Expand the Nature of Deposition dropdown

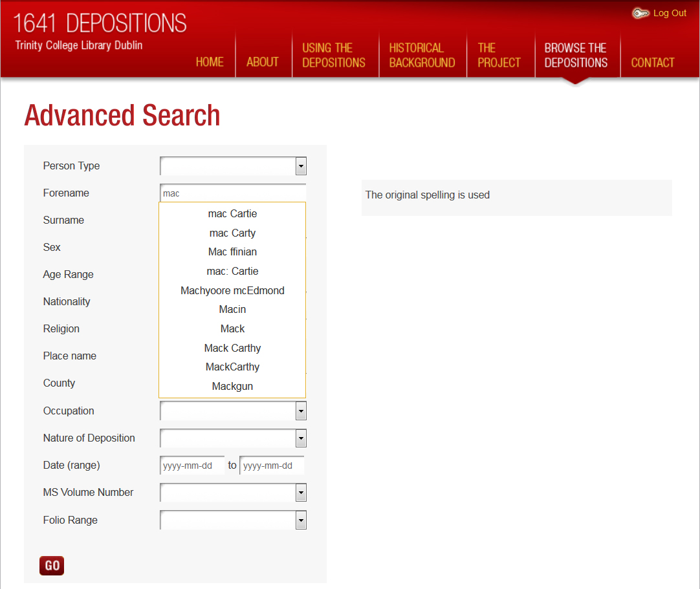point(233,438)
